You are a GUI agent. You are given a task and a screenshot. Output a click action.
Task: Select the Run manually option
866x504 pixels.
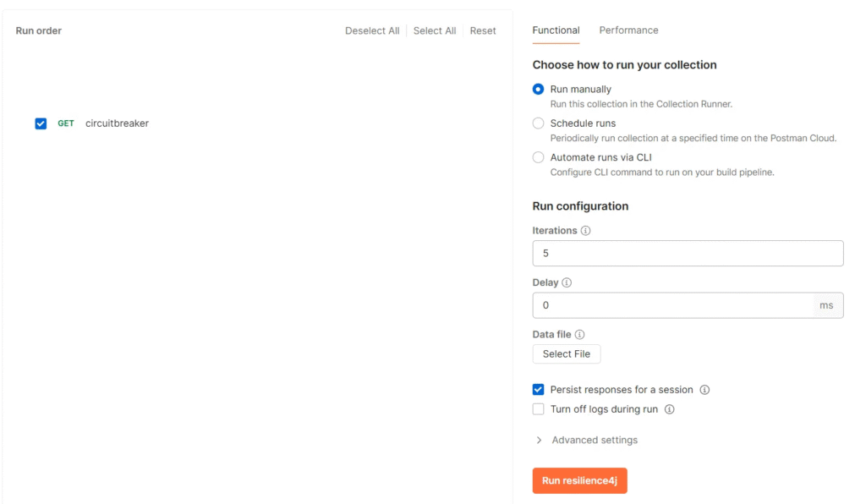539,90
